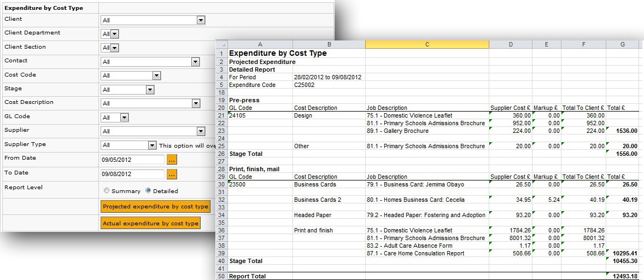The image size is (644, 280).
Task: Click the To Date input field
Action: [132, 174]
